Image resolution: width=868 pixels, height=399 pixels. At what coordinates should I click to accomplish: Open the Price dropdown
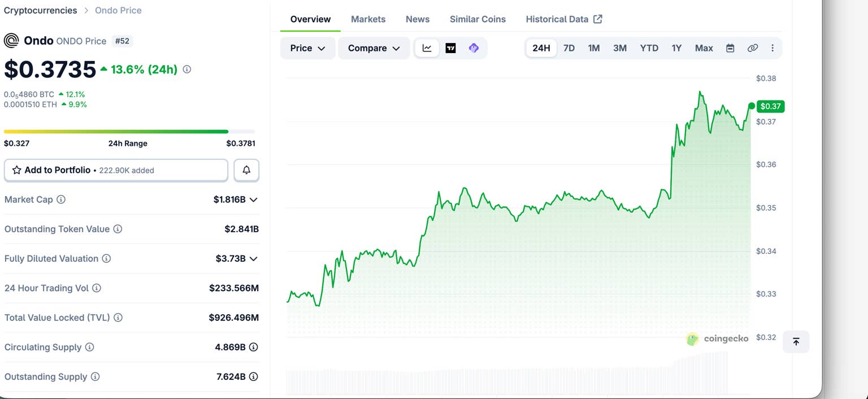(308, 48)
